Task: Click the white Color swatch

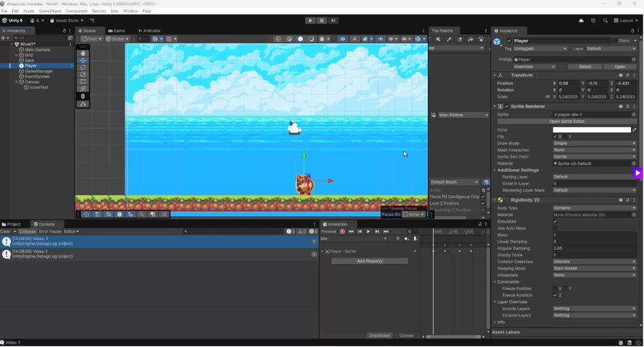Action: [x=591, y=130]
